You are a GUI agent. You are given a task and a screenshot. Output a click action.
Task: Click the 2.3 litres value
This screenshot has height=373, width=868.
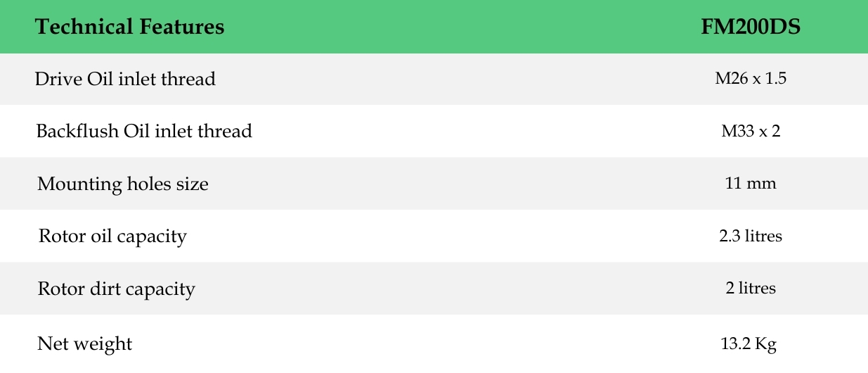tap(751, 236)
